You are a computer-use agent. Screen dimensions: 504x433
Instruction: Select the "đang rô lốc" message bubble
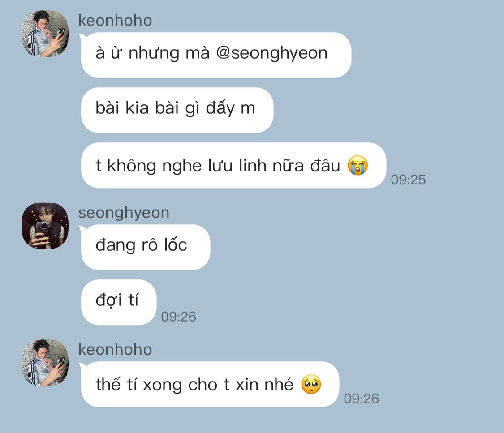point(146,247)
